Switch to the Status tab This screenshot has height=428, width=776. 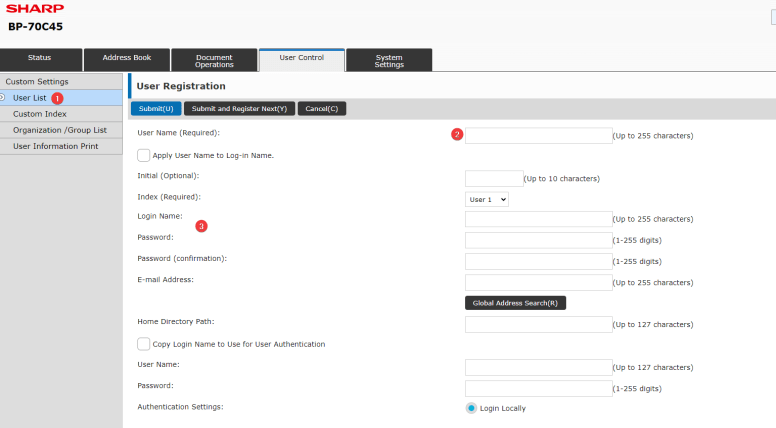click(x=40, y=59)
